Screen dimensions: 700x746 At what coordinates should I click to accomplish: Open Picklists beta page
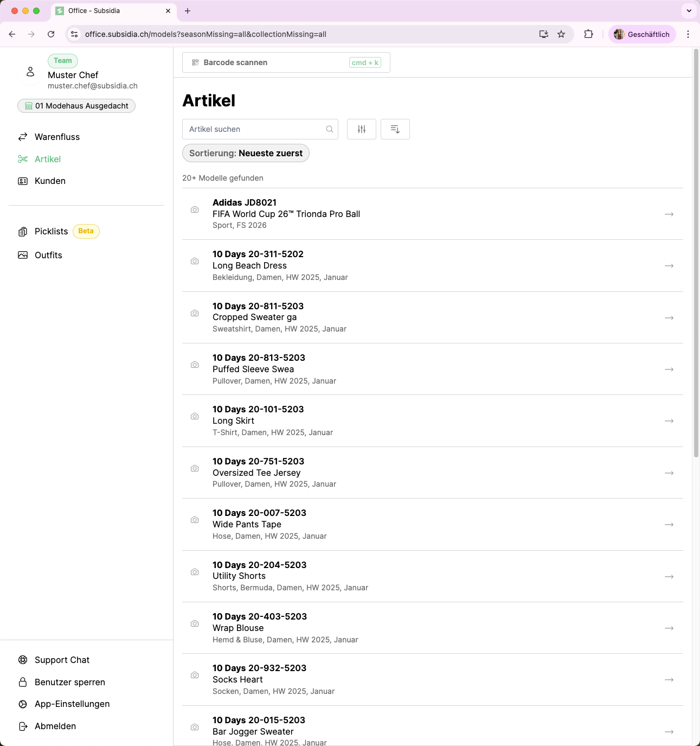coord(52,231)
